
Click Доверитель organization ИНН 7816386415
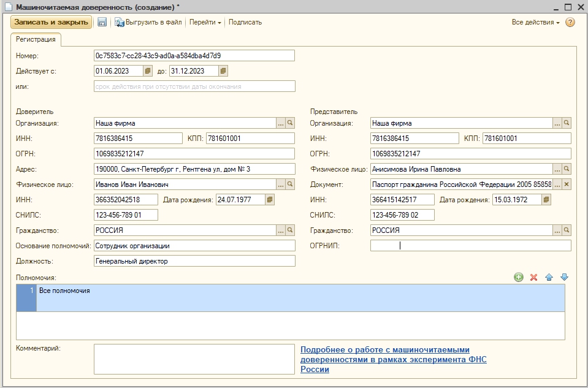point(138,139)
